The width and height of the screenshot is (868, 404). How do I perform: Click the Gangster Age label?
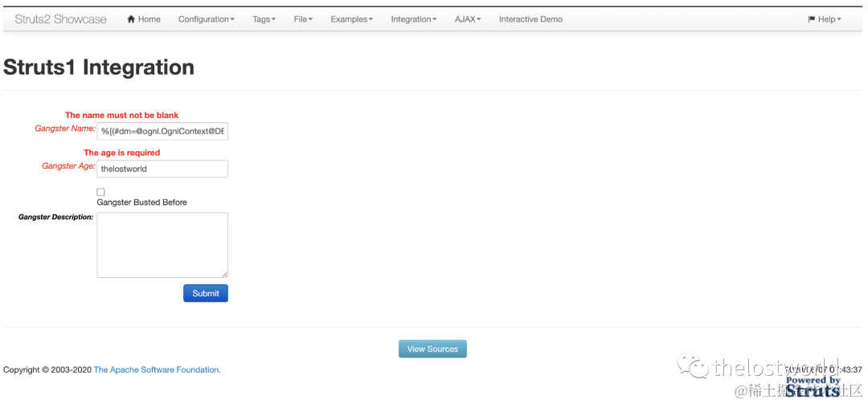69,165
